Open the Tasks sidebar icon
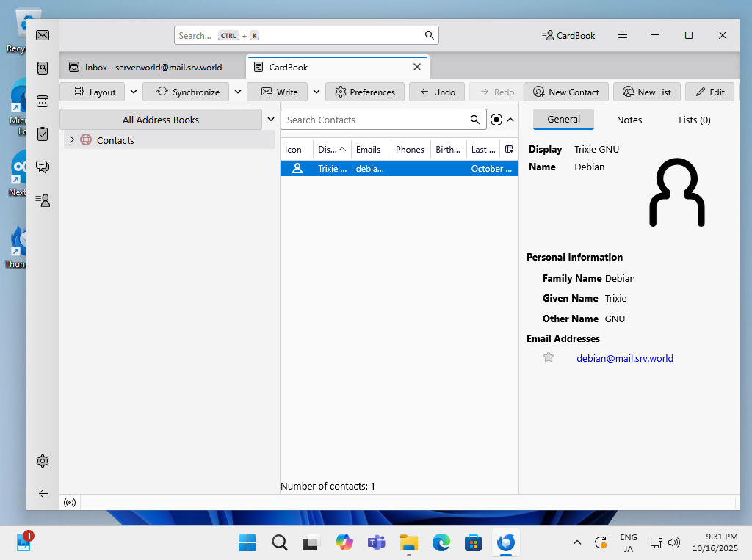The width and height of the screenshot is (752, 560). coord(43,134)
